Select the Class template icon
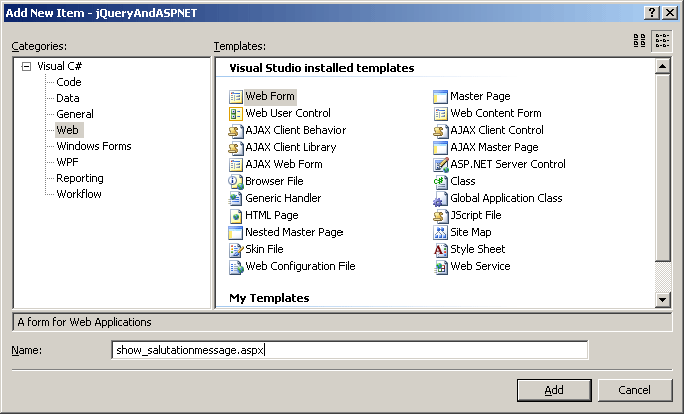Image resolution: width=684 pixels, height=414 pixels. tap(441, 182)
